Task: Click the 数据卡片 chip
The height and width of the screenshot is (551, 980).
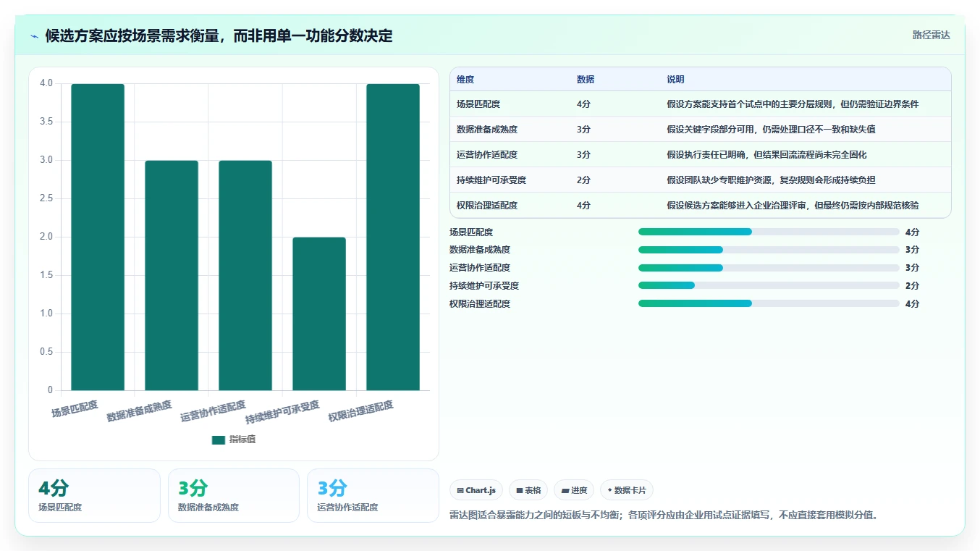Action: [627, 490]
